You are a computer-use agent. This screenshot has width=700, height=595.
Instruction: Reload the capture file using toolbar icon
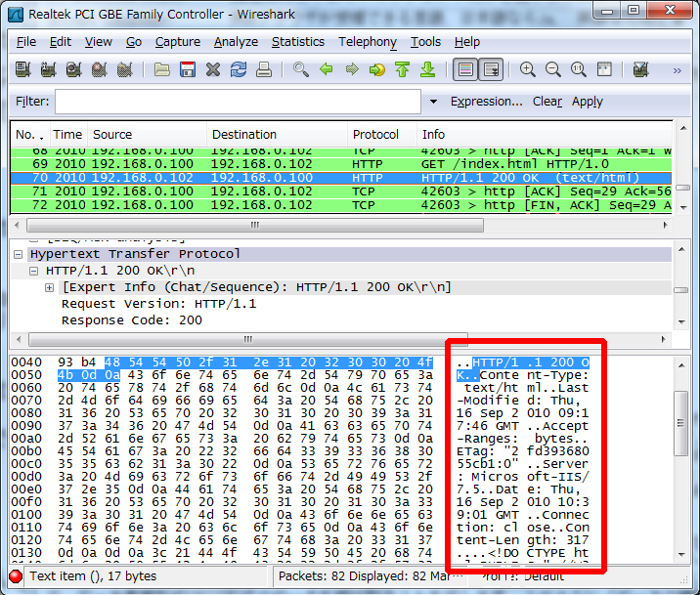pyautogui.click(x=239, y=70)
